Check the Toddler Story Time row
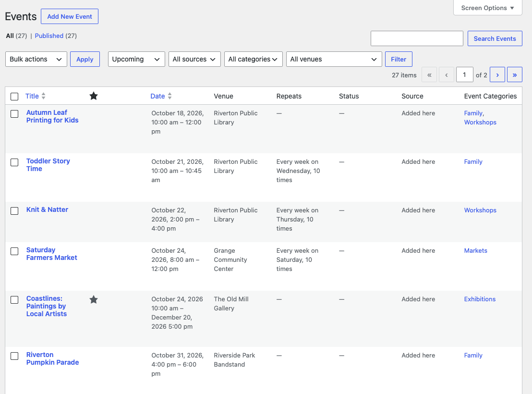The image size is (532, 394). 14,162
